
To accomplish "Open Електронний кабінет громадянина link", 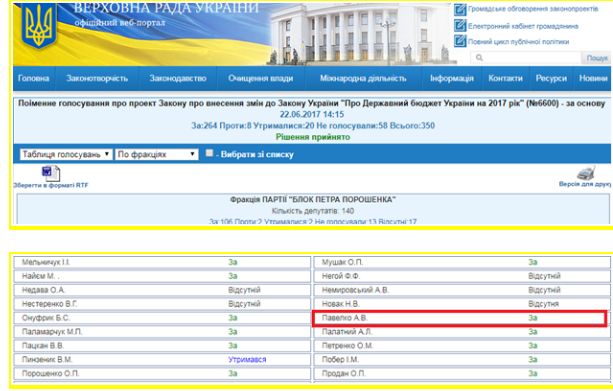I will tap(523, 26).
